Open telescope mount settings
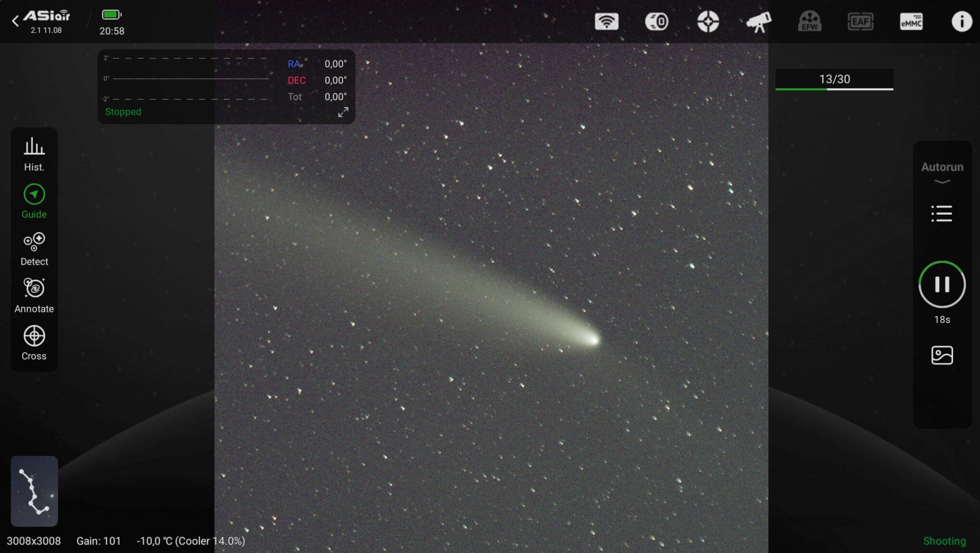This screenshot has height=553, width=980. 758,22
